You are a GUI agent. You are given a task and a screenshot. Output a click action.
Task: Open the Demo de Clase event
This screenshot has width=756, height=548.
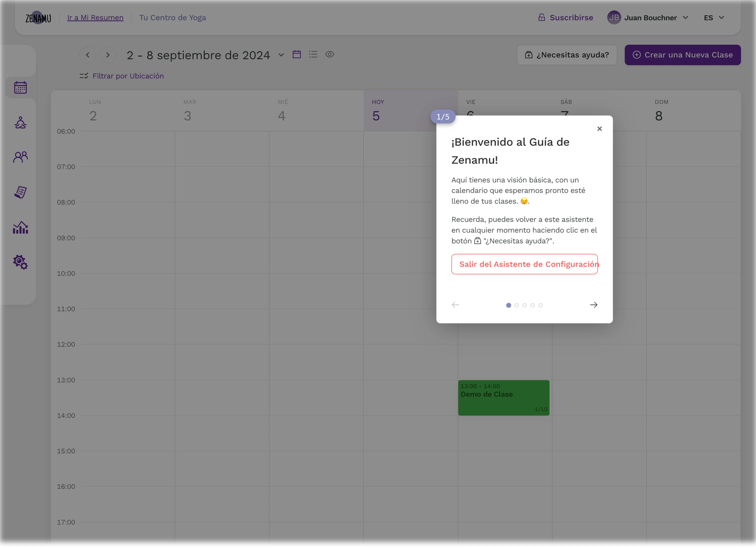coord(504,398)
